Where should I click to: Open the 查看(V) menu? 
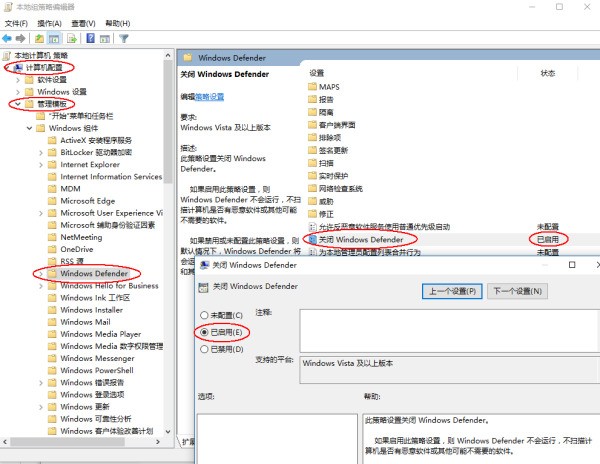(x=83, y=23)
